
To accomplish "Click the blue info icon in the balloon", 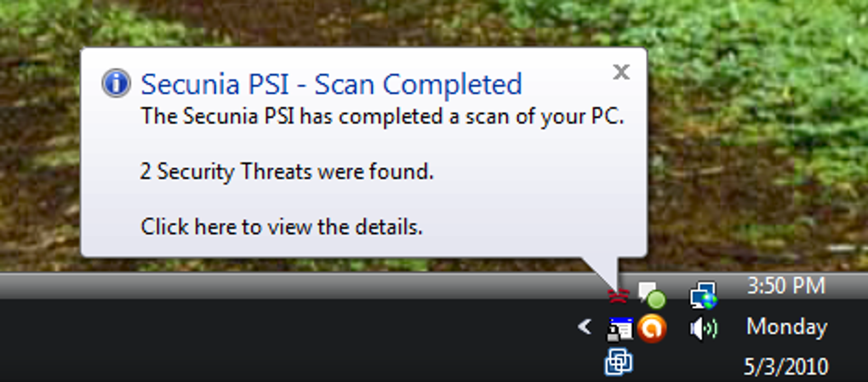I will [x=117, y=83].
